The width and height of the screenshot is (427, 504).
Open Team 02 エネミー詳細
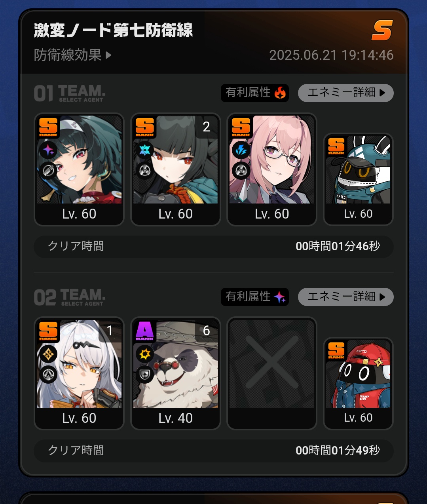pos(345,297)
